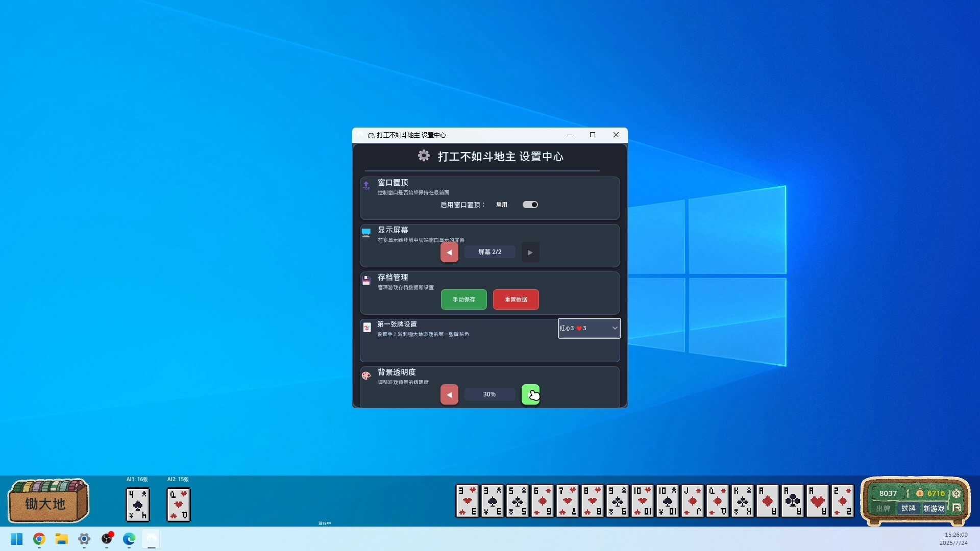Viewport: 980px width, 551px height.
Task: Launch Google Chrome from the taskbar
Action: click(x=39, y=539)
